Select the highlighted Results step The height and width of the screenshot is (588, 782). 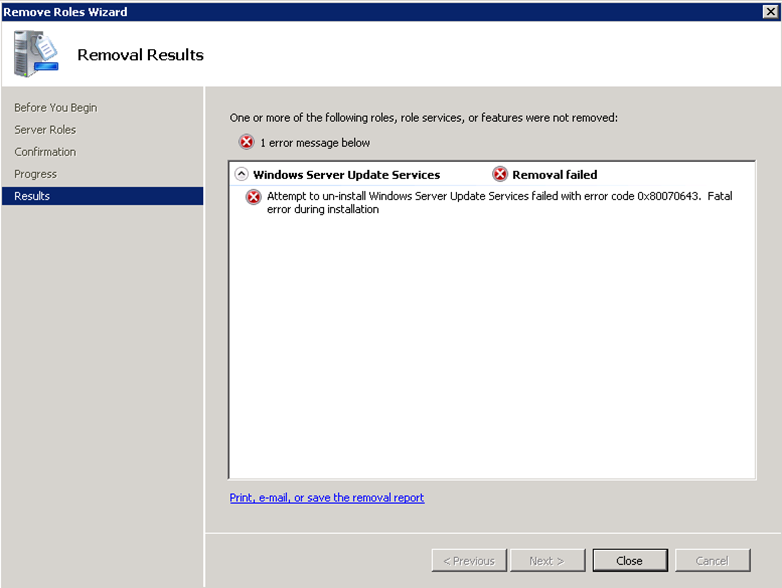coord(32,196)
